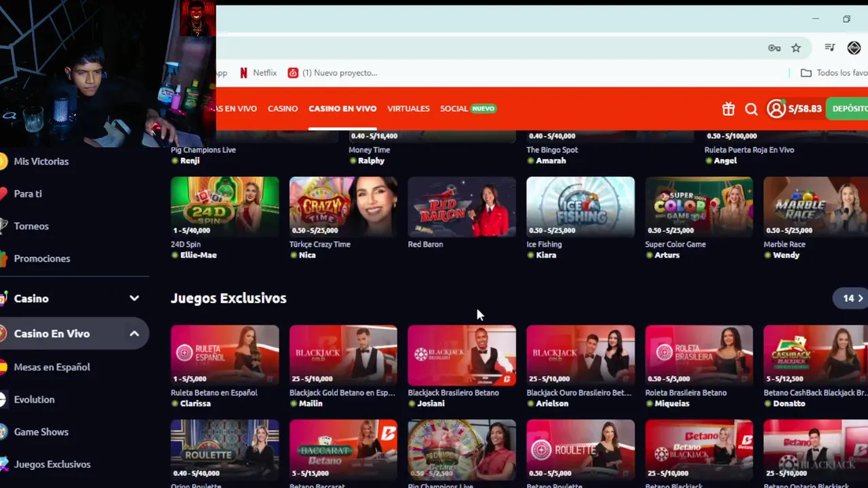The width and height of the screenshot is (868, 488).
Task: Open 24D Spin game thumbnail
Action: click(224, 207)
